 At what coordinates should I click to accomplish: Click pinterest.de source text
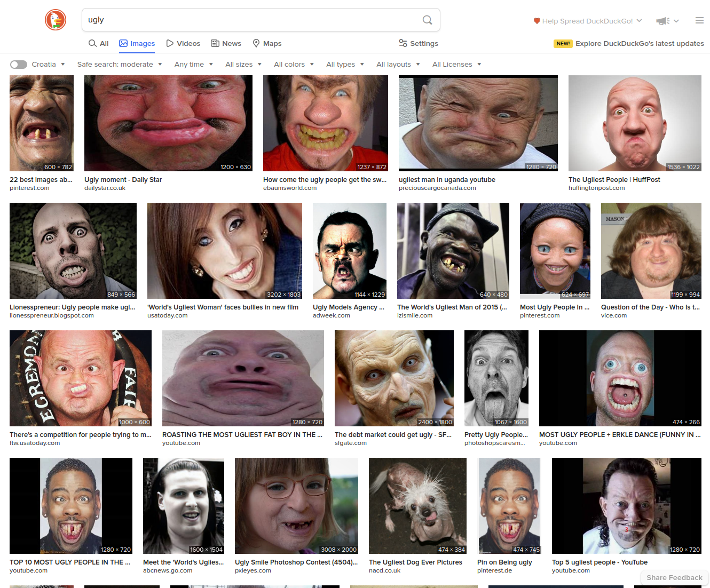click(x=494, y=570)
